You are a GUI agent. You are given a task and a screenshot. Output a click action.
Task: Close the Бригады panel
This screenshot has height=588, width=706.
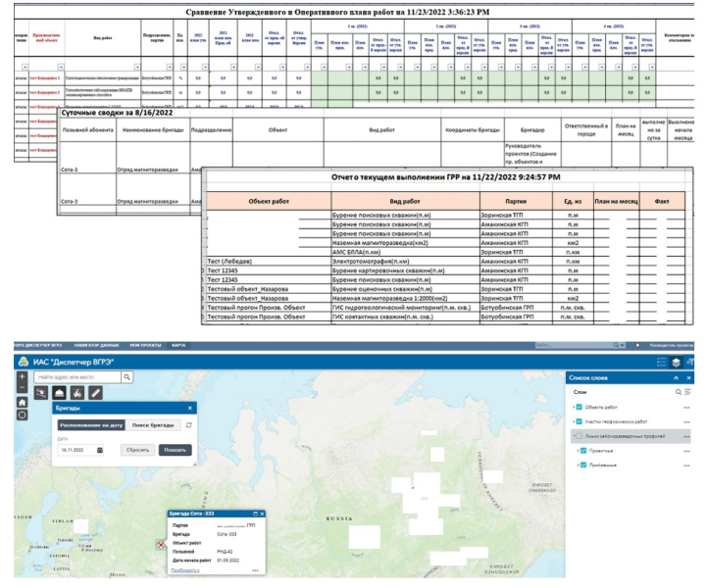click(190, 408)
